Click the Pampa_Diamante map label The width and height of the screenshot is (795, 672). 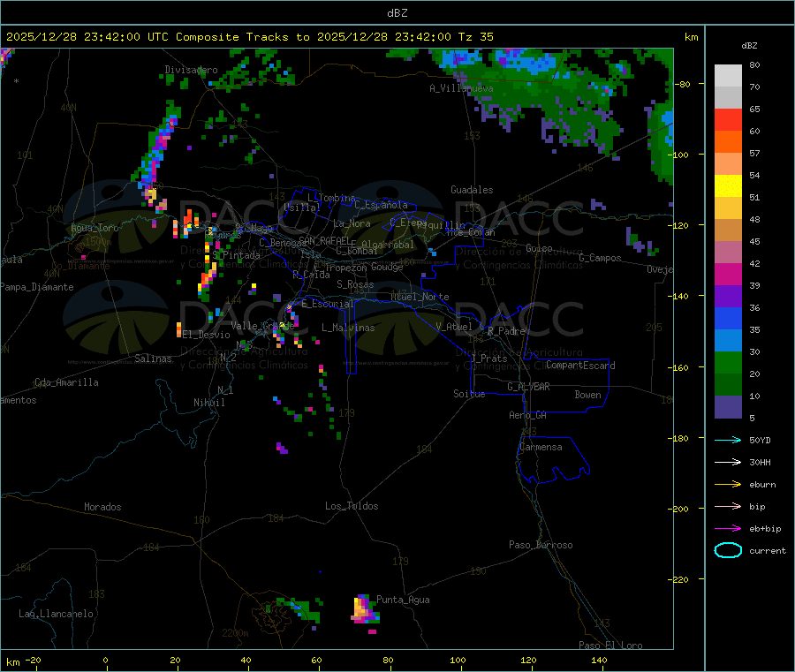click(37, 287)
